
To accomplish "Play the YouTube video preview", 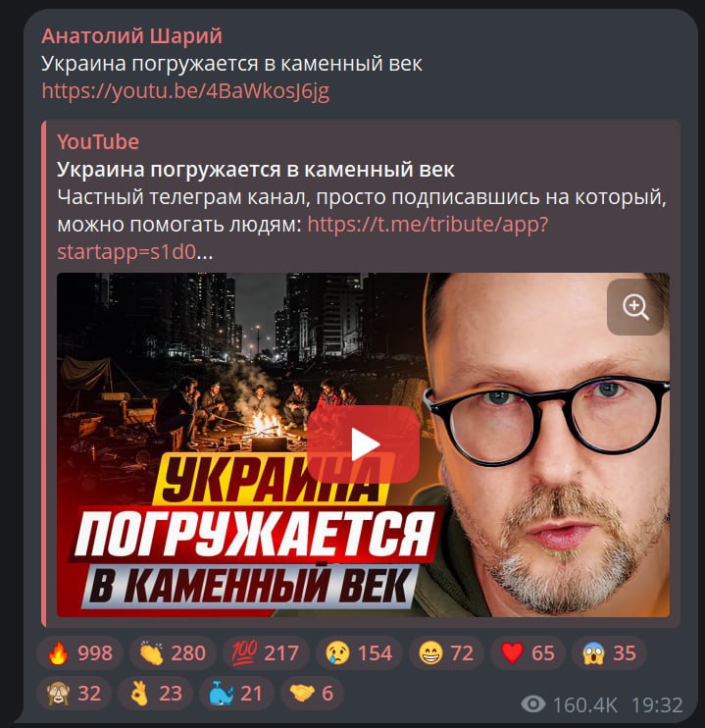I will click(363, 444).
